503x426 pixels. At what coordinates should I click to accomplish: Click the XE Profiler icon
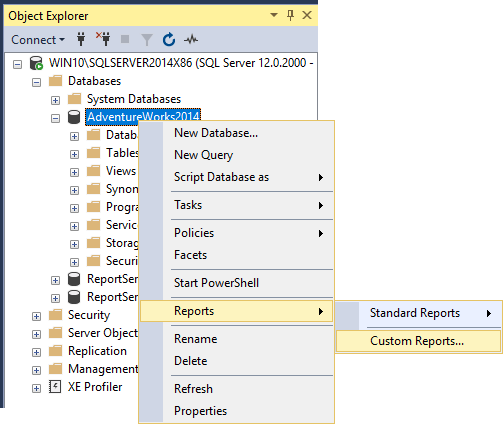coord(55,387)
